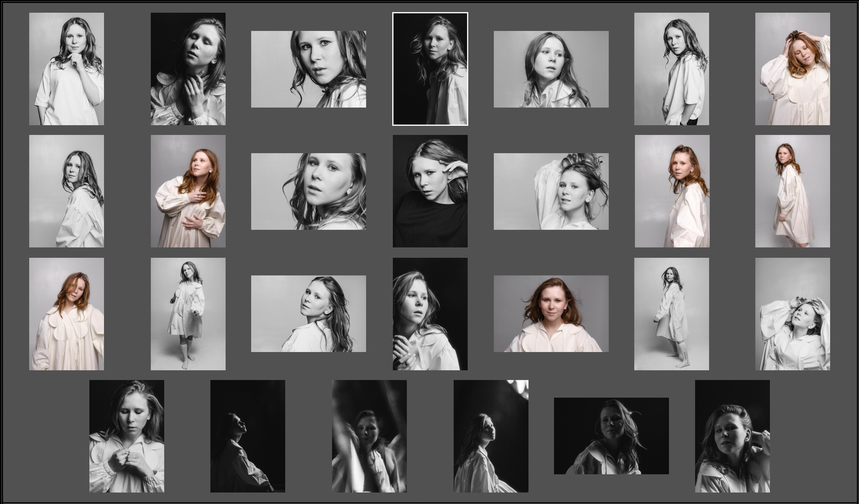Pick the lying-down hands-on-head photo

point(792,313)
